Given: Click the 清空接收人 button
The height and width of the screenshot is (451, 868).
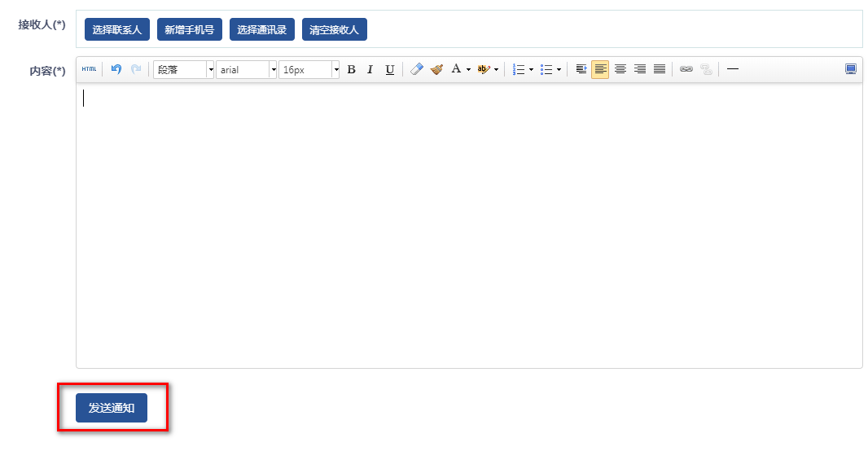Looking at the screenshot, I should click(x=335, y=29).
